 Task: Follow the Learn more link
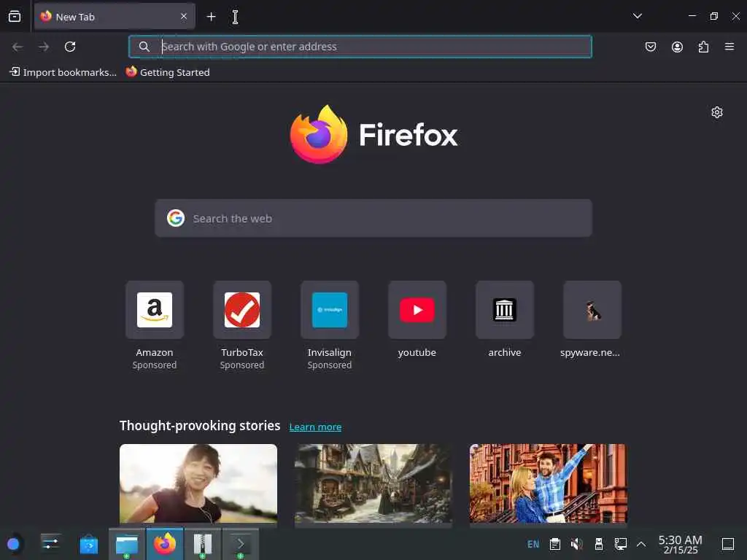click(x=315, y=427)
